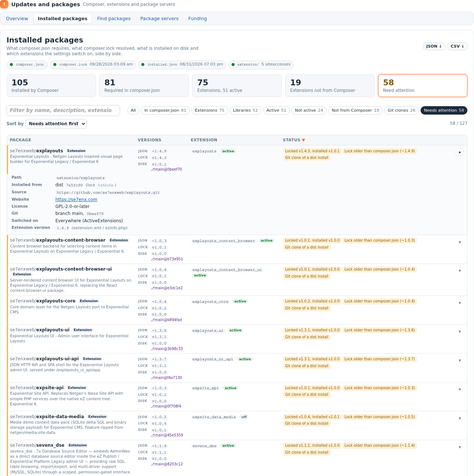Screen dimensions: 474x476
Task: Click the STATUS column sort arrow
Action: pyautogui.click(x=303, y=140)
